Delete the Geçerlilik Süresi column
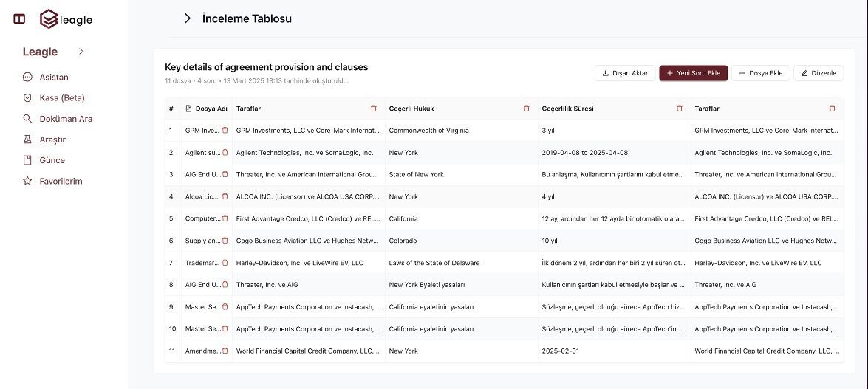The image size is (868, 389). (680, 109)
